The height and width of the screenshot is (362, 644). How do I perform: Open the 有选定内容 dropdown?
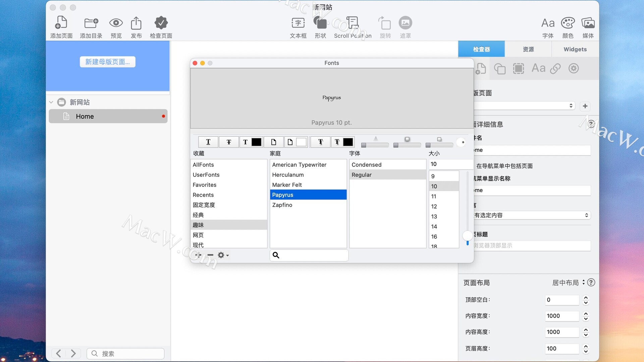tap(532, 215)
